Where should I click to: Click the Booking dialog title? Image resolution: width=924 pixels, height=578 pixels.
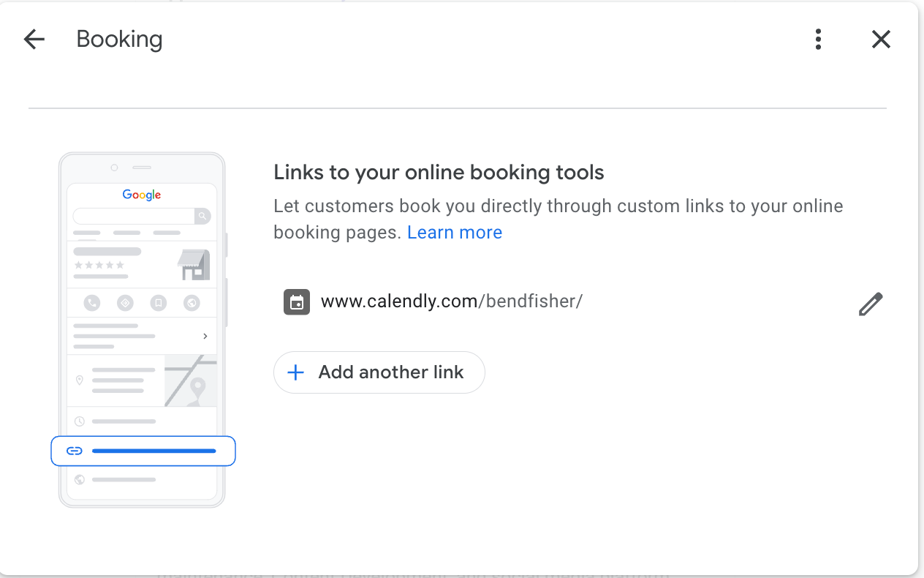(x=119, y=40)
